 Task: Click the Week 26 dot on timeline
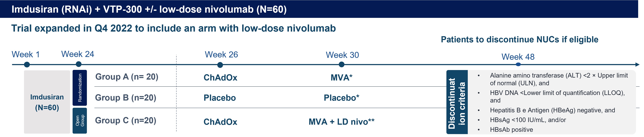(220, 65)
